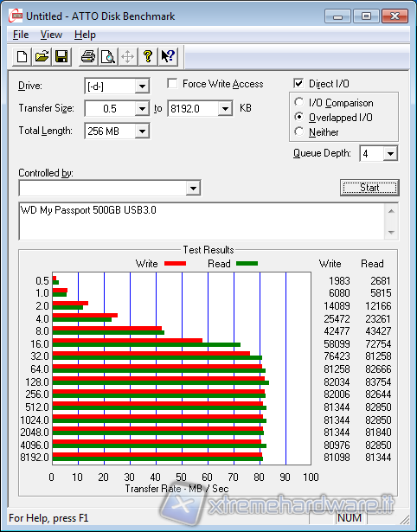Open the Total Length 256 MB dropdown
Screen dimensions: 417x532
(x=142, y=131)
